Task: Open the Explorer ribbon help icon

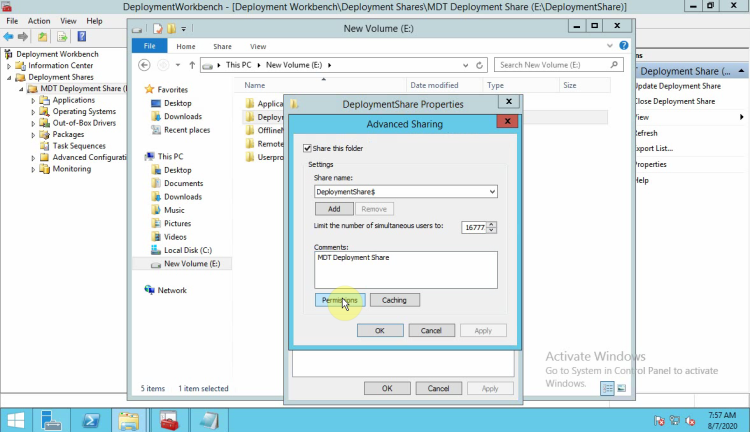Action: [625, 46]
